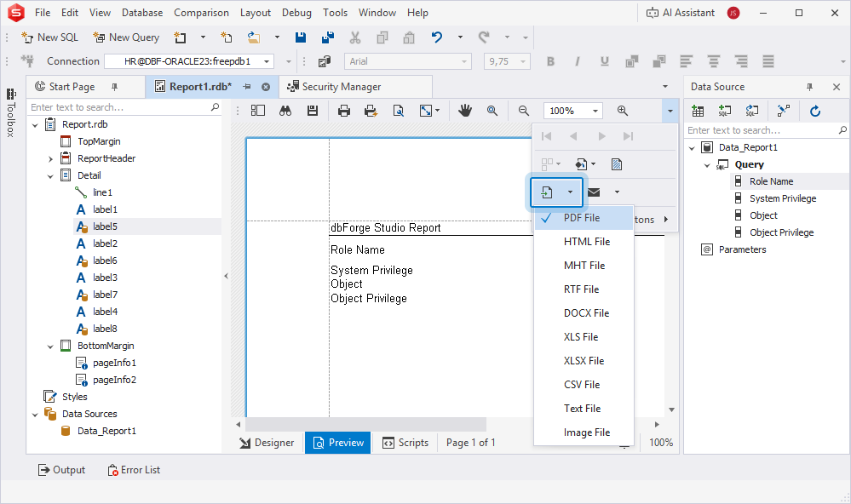Click the AI Assistant button
Image resolution: width=851 pixels, height=504 pixels.
pos(681,13)
